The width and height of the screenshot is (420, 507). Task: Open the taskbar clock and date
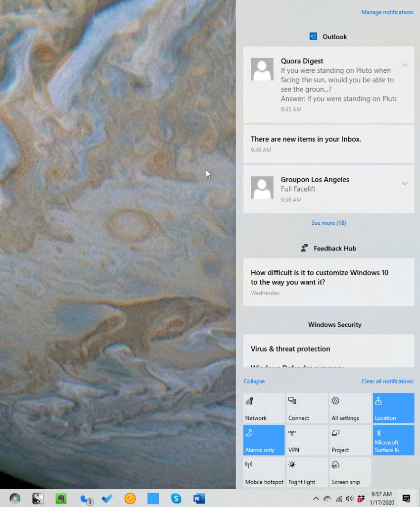point(381,498)
